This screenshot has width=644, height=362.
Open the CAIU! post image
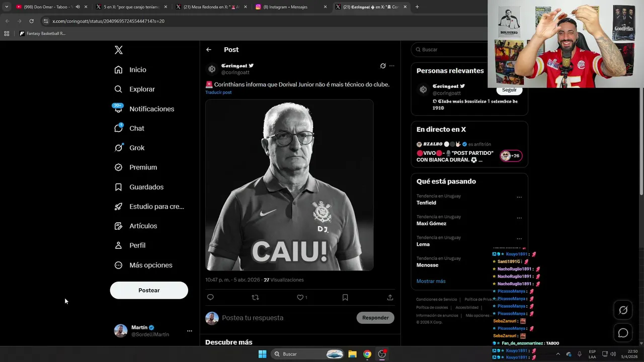289,185
